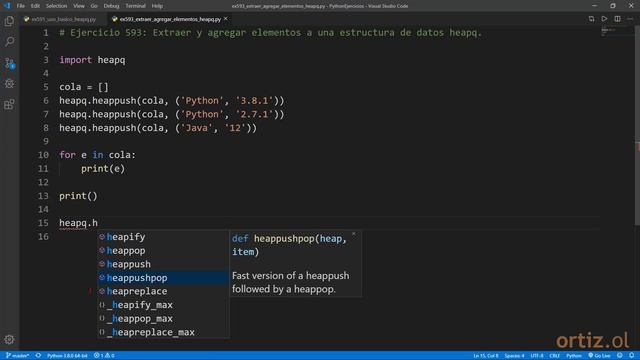The image size is (640, 360).
Task: Click the '3.8.1' string on line 6
Action: click(254, 101)
